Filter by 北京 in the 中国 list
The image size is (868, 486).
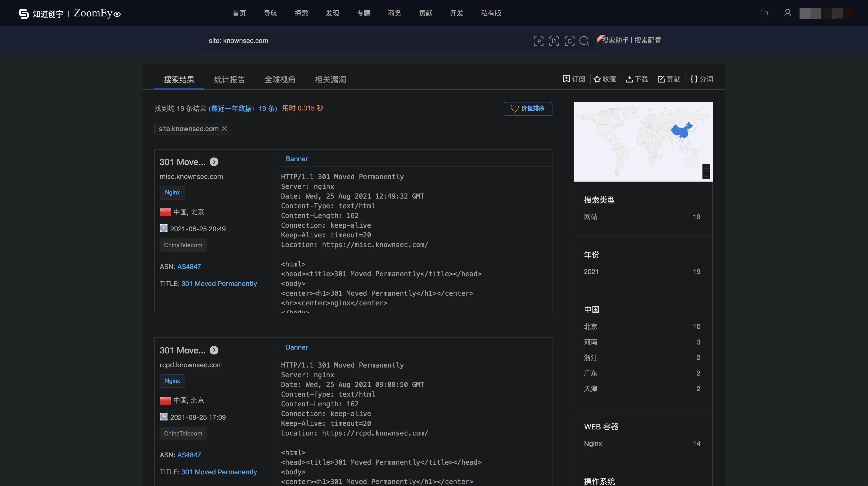click(x=590, y=327)
